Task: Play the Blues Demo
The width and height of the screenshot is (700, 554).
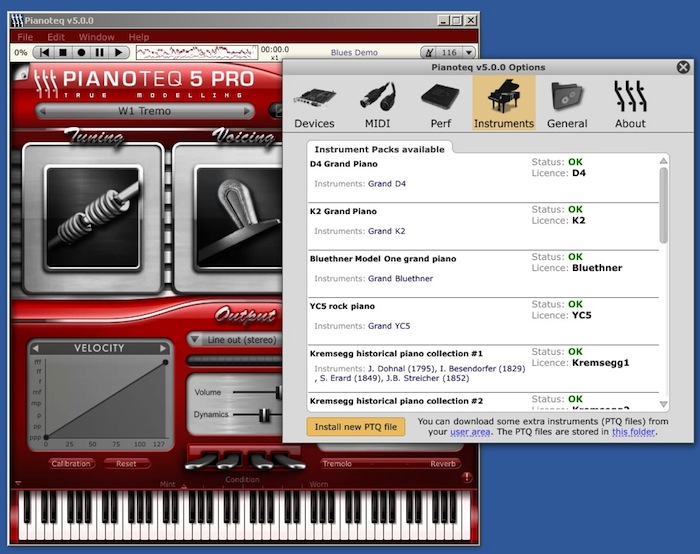Action: tap(119, 52)
